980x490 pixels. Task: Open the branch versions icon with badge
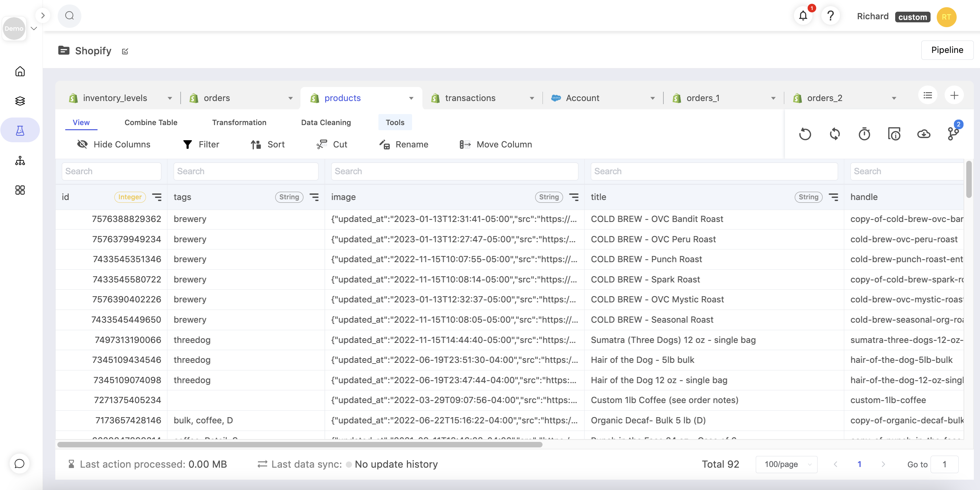click(x=953, y=133)
